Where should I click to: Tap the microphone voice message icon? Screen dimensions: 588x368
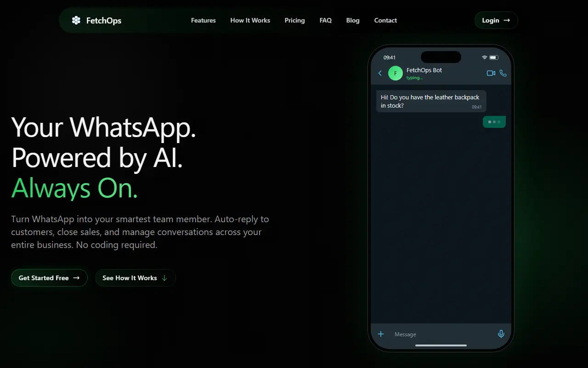(x=501, y=334)
